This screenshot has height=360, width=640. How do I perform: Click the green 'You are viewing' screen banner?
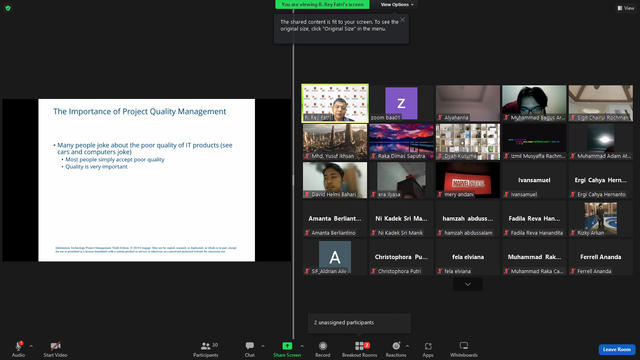click(x=322, y=4)
